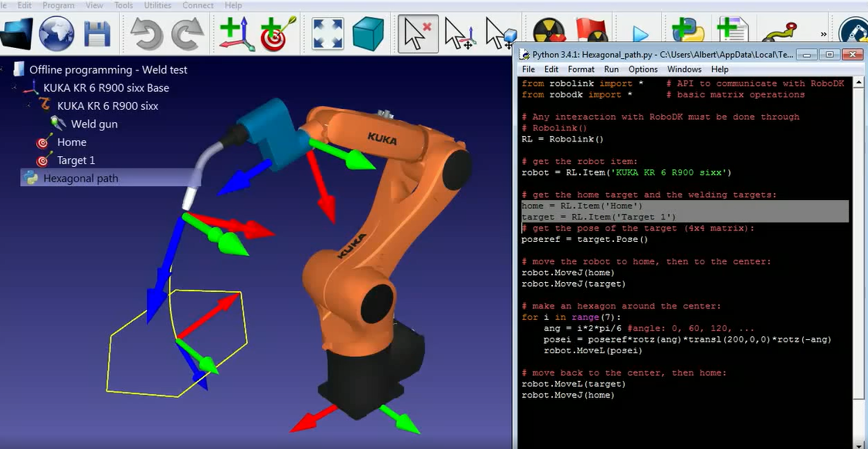
Task: Open the online library globe icon
Action: coord(56,34)
